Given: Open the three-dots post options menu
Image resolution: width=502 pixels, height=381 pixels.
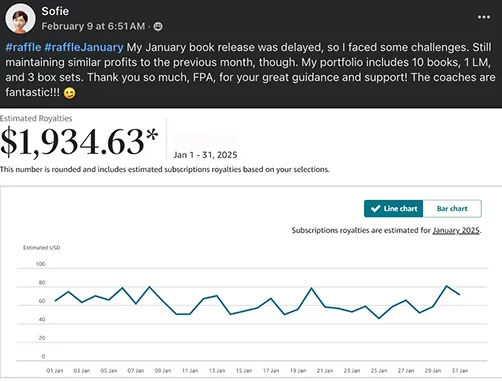Looking at the screenshot, I should [484, 17].
